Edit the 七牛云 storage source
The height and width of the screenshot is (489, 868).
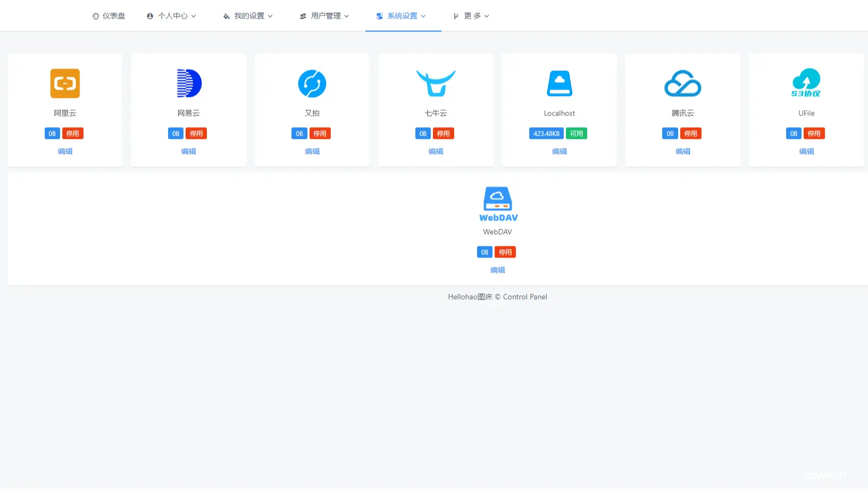(436, 152)
